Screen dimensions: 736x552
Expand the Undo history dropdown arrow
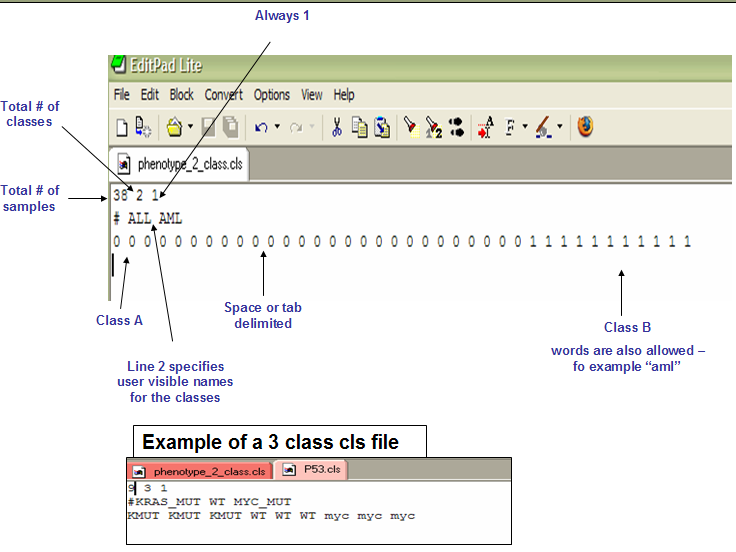click(x=277, y=126)
